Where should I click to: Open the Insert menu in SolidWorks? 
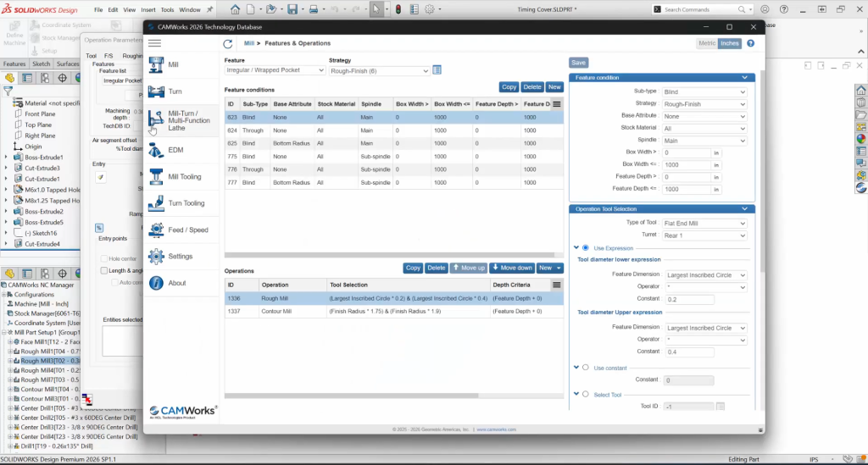tap(147, 10)
